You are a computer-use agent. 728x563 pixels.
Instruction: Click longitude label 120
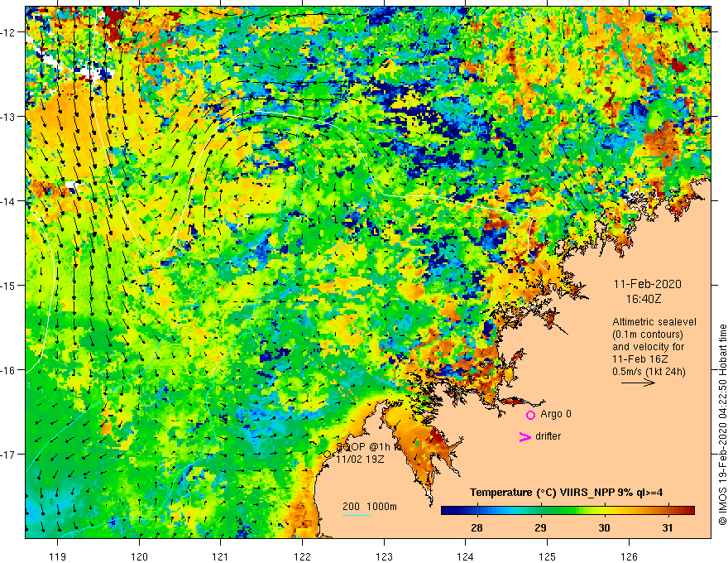[x=139, y=556]
